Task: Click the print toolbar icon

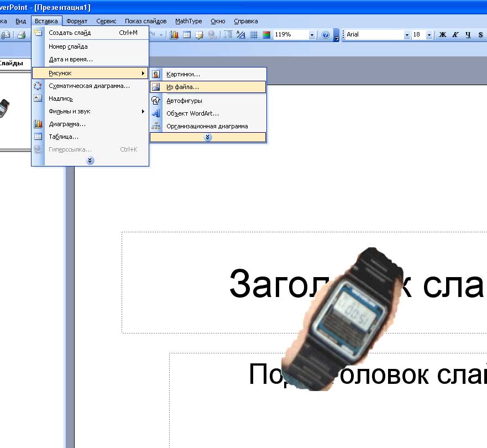Action: click(x=21, y=35)
